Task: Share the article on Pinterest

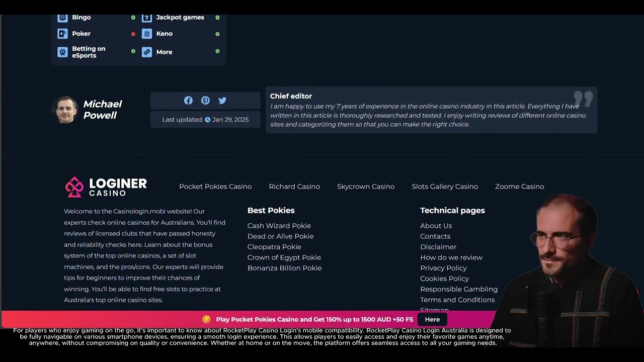Action: (x=205, y=101)
